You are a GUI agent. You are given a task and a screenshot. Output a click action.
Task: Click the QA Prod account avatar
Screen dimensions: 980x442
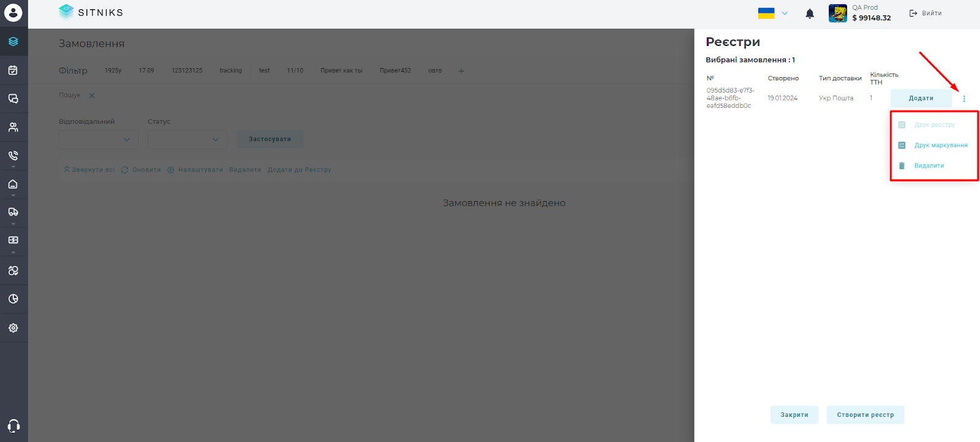(838, 13)
